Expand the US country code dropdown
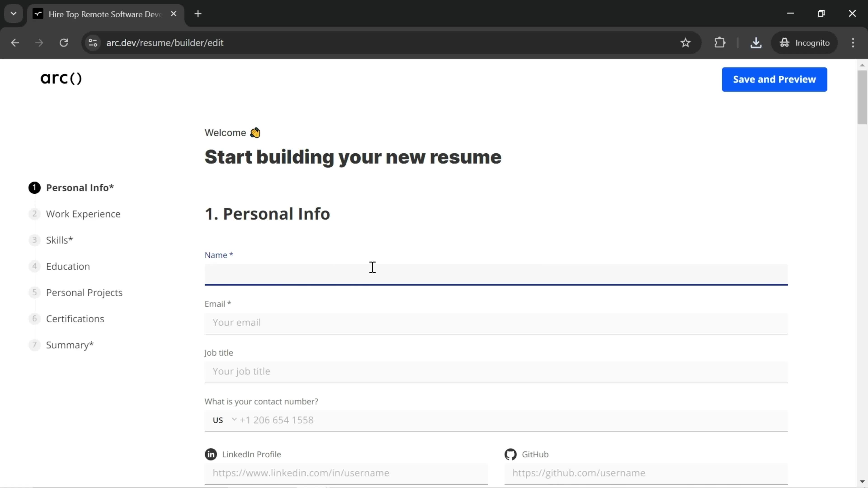 (x=224, y=420)
